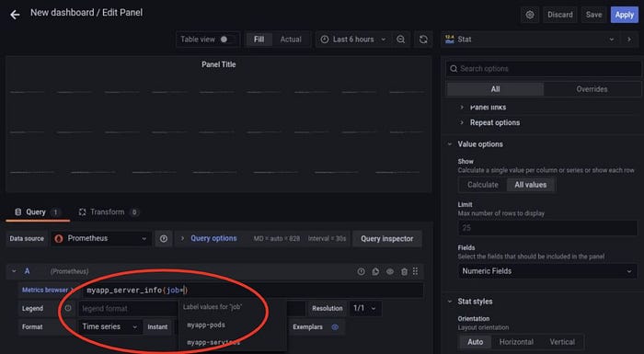644x354 pixels.
Task: Click in Search options field
Action: point(544,69)
